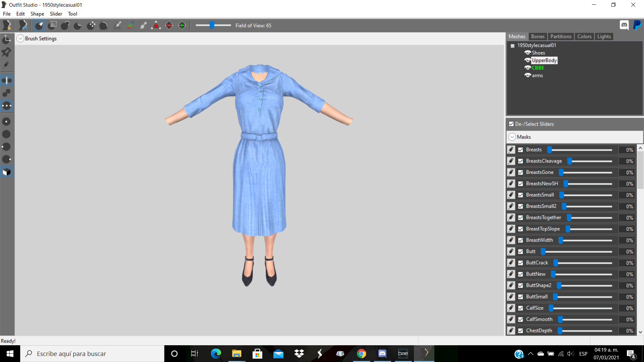Hide the CBBE mesh via its eye icon

pyautogui.click(x=528, y=68)
